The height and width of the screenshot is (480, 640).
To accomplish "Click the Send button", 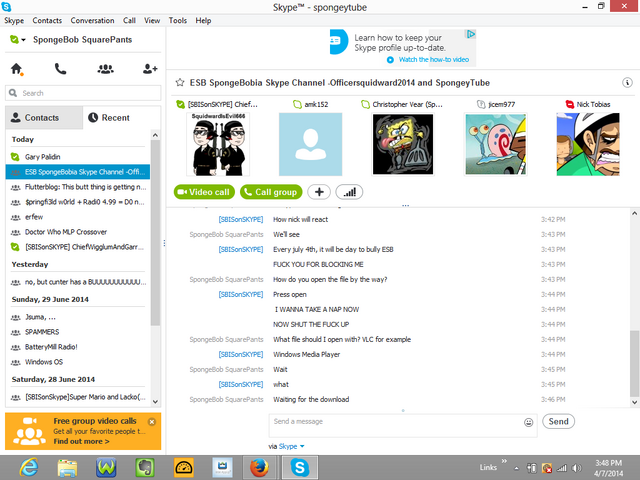I will [x=558, y=422].
